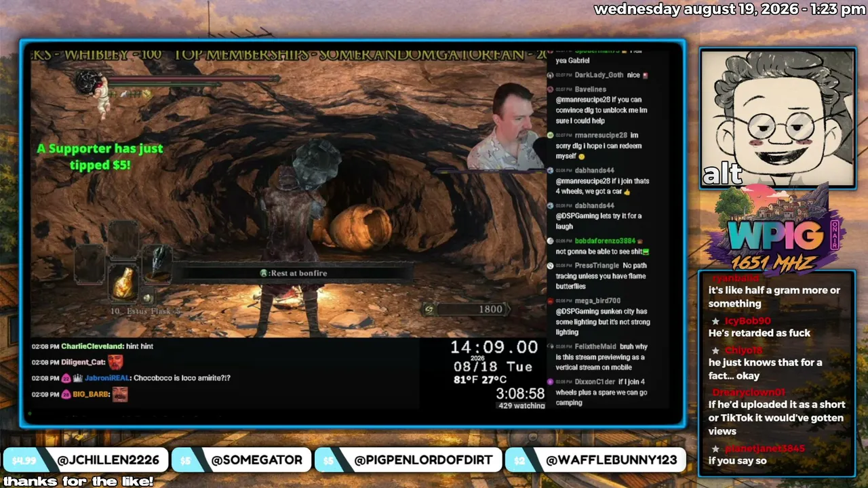
Task: Click the 'yea Gabriel' chat message
Action: (572, 60)
